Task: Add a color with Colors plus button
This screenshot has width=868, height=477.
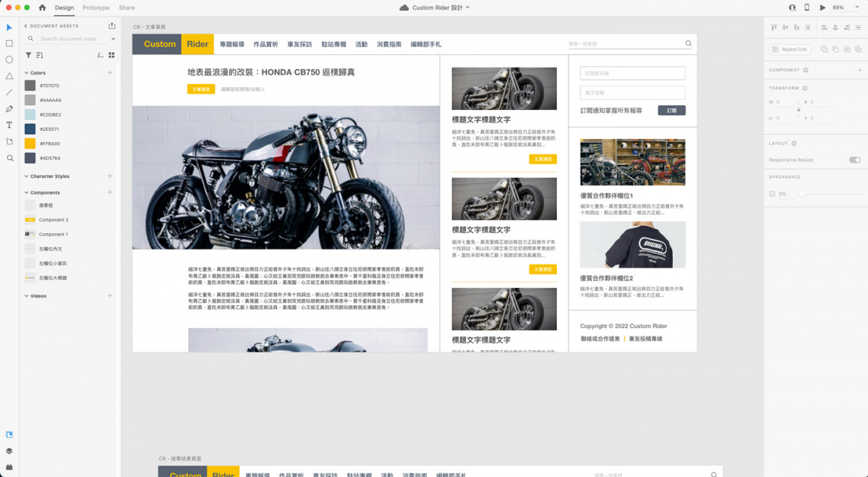Action: tap(110, 73)
